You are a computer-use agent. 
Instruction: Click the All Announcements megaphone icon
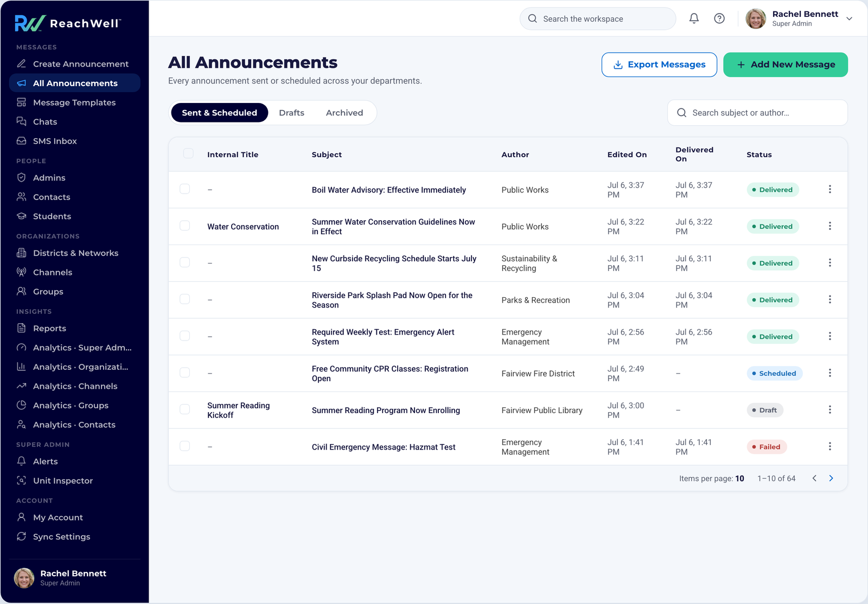[22, 83]
